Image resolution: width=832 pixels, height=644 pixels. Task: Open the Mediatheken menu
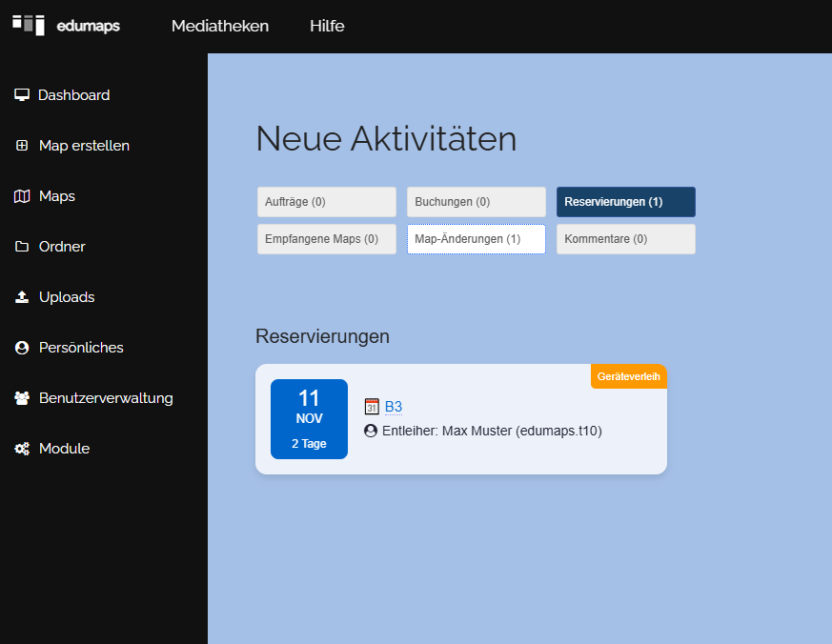pyautogui.click(x=220, y=26)
